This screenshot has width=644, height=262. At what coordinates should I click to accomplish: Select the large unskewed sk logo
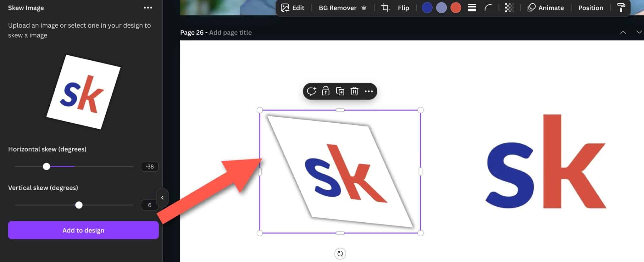pos(546,161)
